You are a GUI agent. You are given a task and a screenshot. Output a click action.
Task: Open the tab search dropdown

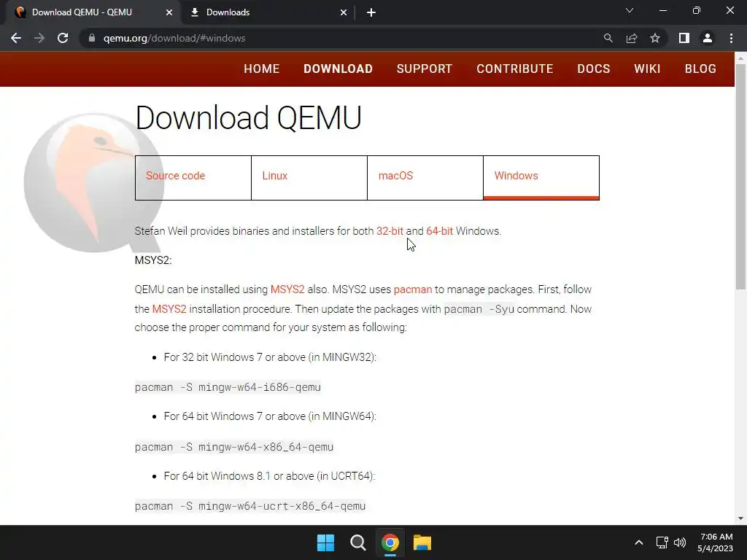point(630,10)
